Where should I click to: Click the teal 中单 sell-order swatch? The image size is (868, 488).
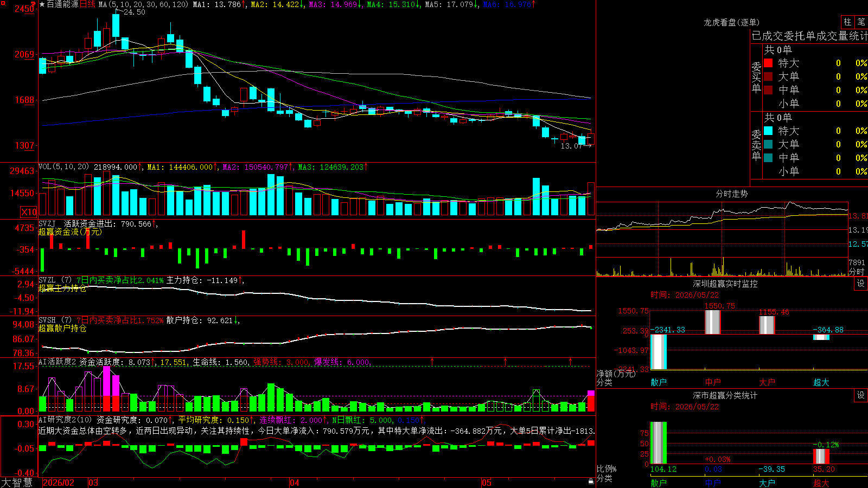click(x=768, y=158)
